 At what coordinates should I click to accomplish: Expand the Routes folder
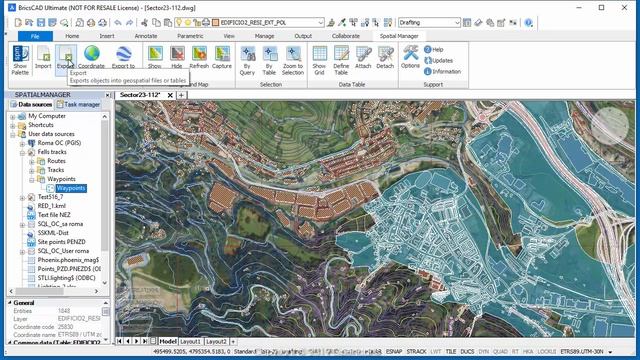click(x=32, y=162)
